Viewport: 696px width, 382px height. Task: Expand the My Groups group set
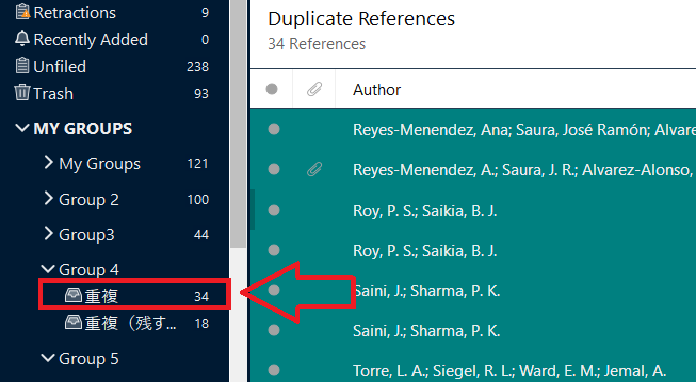click(x=48, y=163)
